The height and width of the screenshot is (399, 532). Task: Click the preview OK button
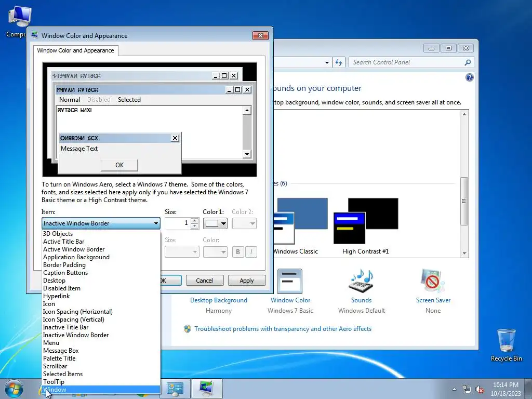pos(119,165)
